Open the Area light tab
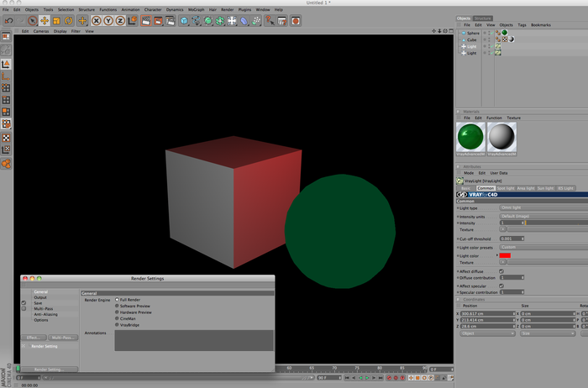 (x=526, y=188)
